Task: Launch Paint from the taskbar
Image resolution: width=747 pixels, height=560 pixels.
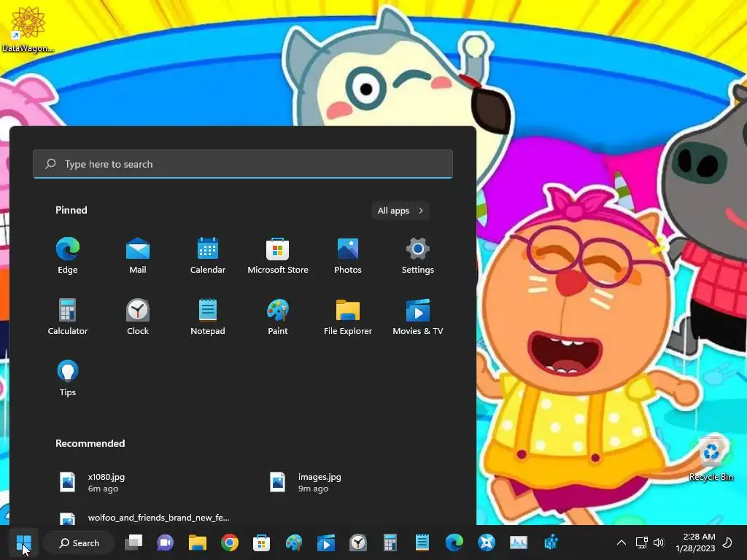Action: point(294,542)
